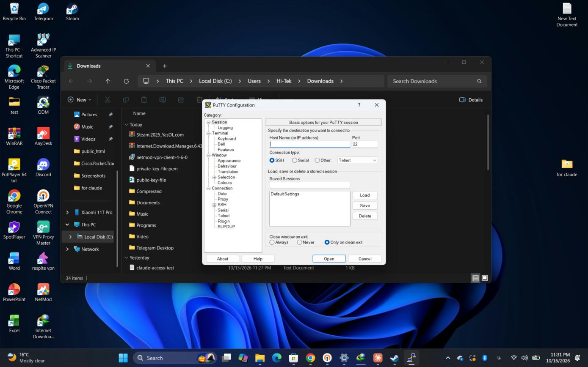Select Default Settings in saved sessions list
This screenshot has height=367, width=588.
285,194
